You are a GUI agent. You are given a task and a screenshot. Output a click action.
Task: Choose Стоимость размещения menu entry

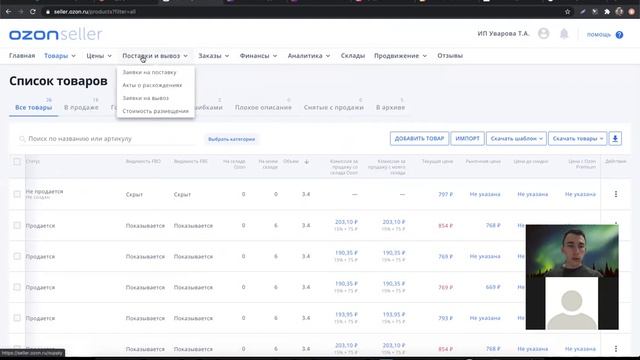tap(156, 111)
